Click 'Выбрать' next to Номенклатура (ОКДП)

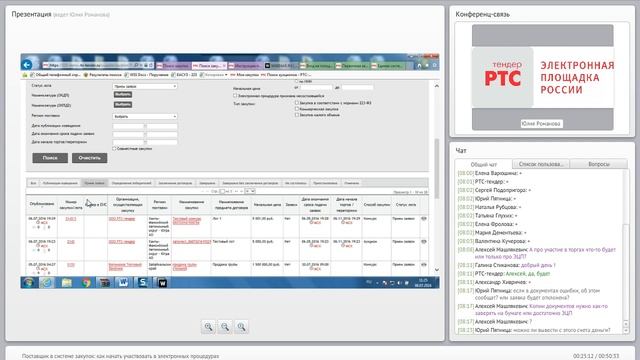[122, 95]
